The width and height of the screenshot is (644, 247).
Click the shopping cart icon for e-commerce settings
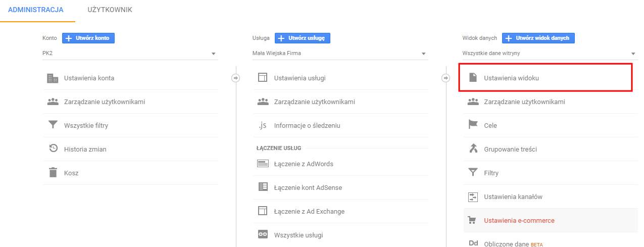(473, 220)
